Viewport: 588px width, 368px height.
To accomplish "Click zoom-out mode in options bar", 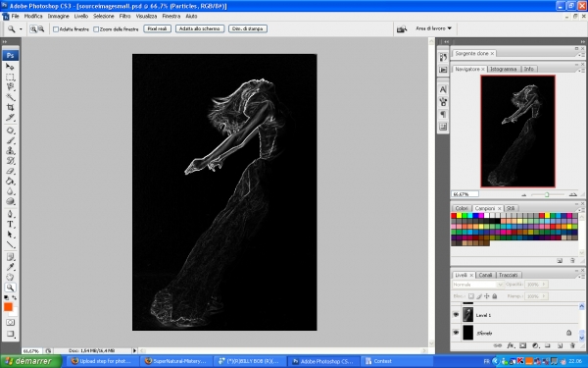I will (x=41, y=28).
